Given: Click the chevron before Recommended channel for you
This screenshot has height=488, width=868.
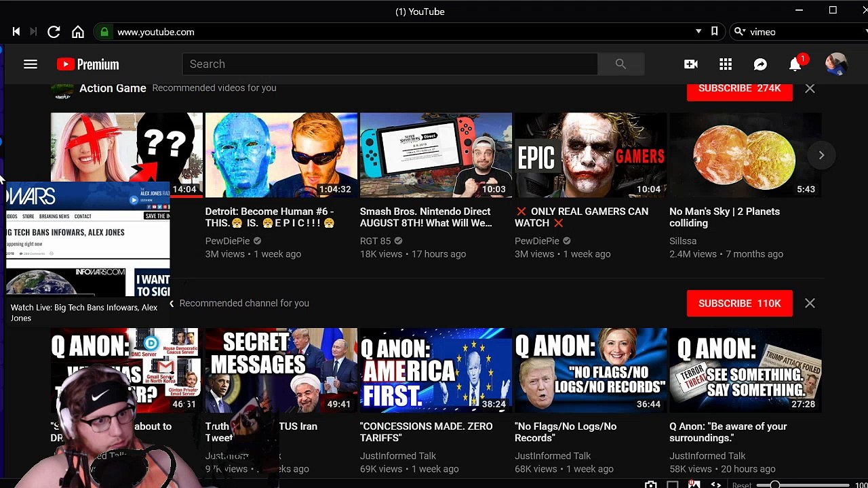Looking at the screenshot, I should (x=172, y=304).
